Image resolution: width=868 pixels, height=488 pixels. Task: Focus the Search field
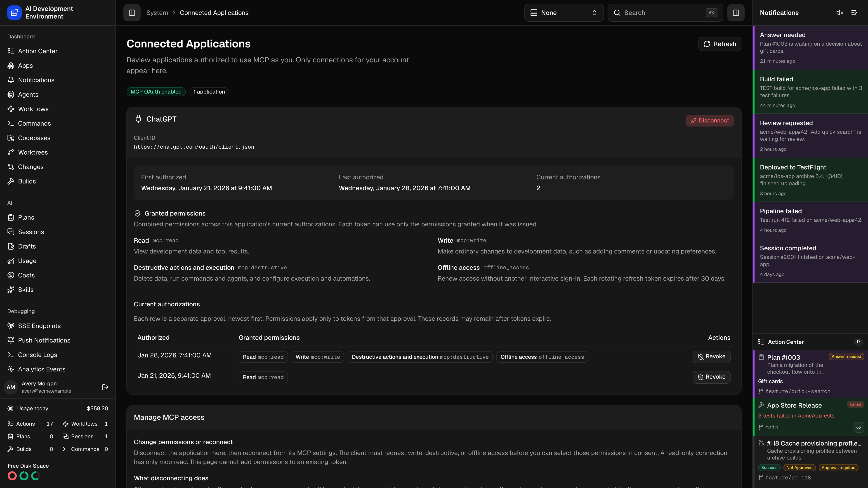pyautogui.click(x=665, y=12)
